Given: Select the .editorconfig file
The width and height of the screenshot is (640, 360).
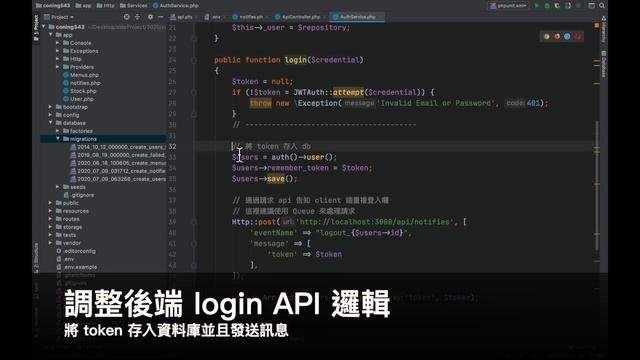Looking at the screenshot, I should click(x=76, y=251).
